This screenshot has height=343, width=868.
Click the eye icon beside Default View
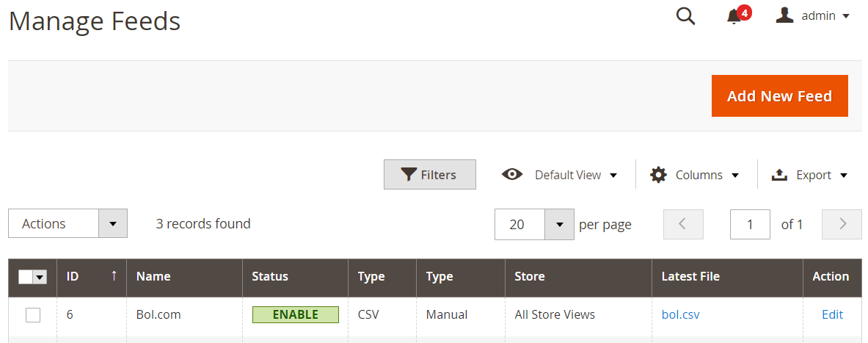coord(512,175)
